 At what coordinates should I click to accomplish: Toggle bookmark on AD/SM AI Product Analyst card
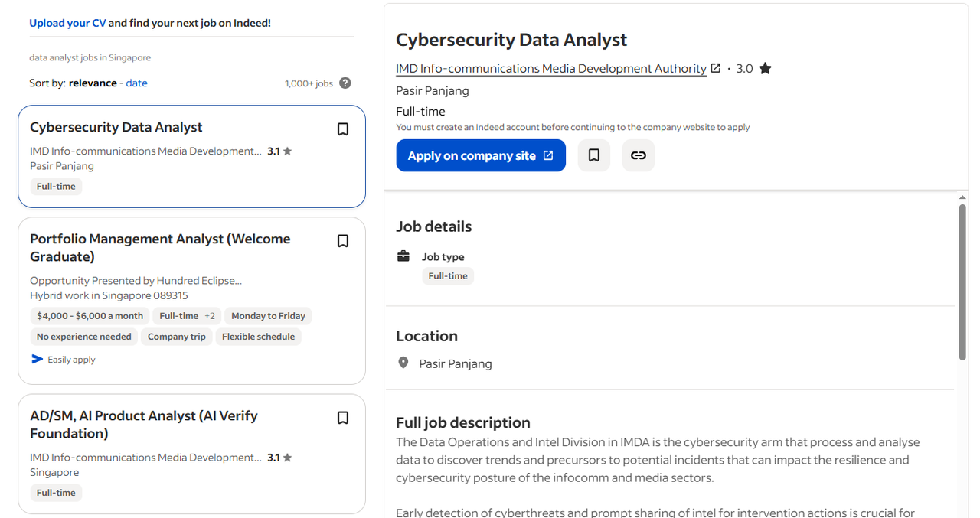pos(343,418)
